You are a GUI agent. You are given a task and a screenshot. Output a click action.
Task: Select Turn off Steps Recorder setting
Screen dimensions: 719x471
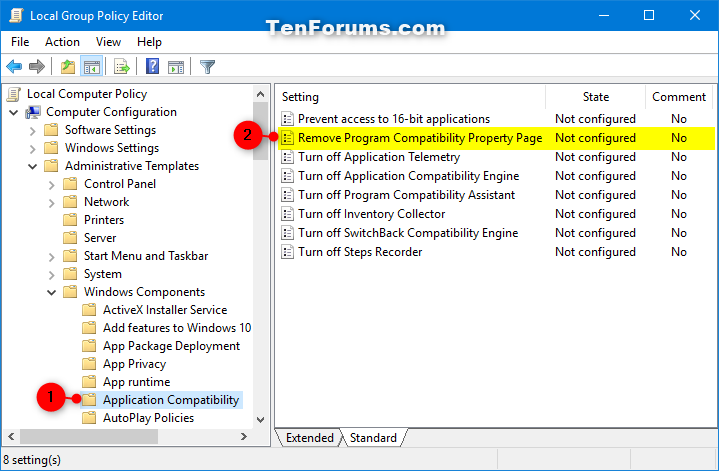[x=360, y=252]
